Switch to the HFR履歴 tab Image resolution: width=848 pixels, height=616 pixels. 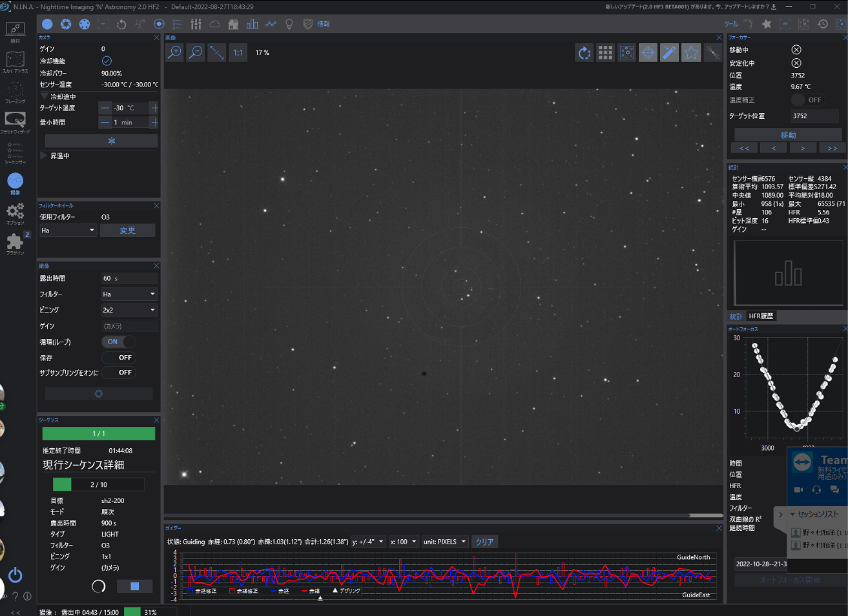pos(761,316)
